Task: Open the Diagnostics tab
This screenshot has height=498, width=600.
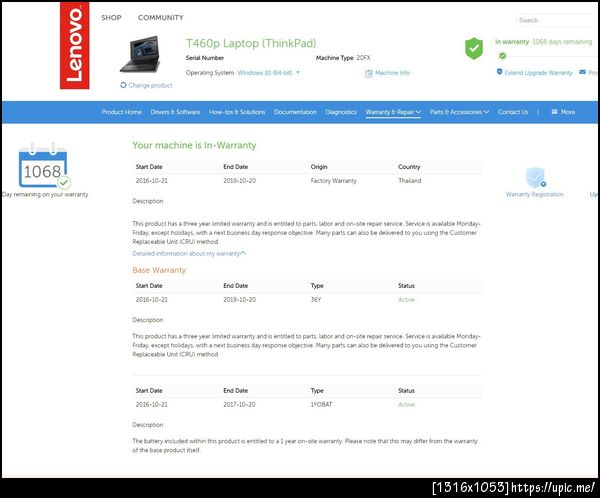Action: 341,112
